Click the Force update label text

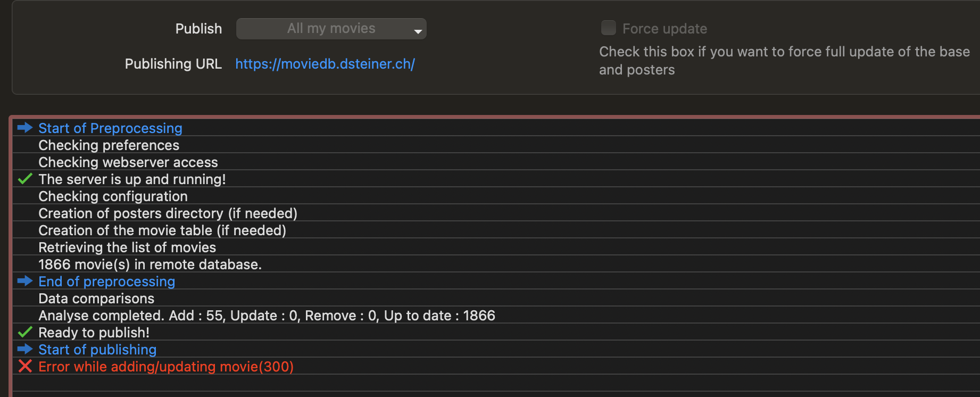tap(665, 29)
